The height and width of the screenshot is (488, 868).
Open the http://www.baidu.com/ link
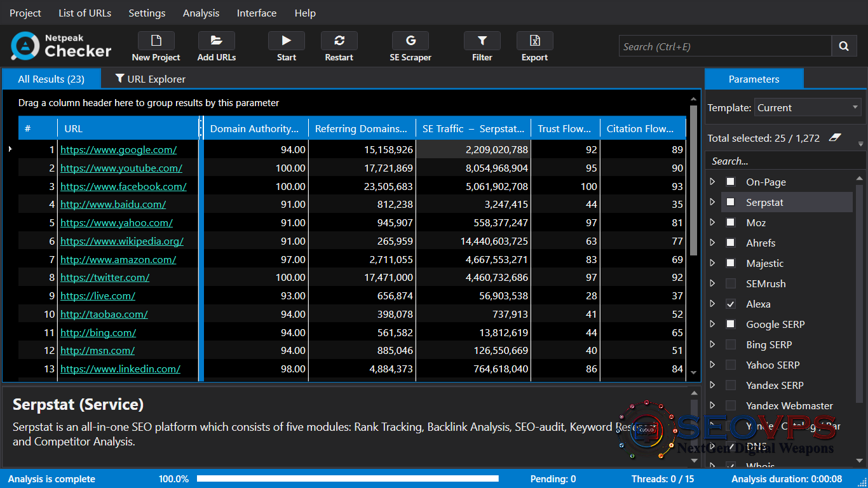[113, 204]
